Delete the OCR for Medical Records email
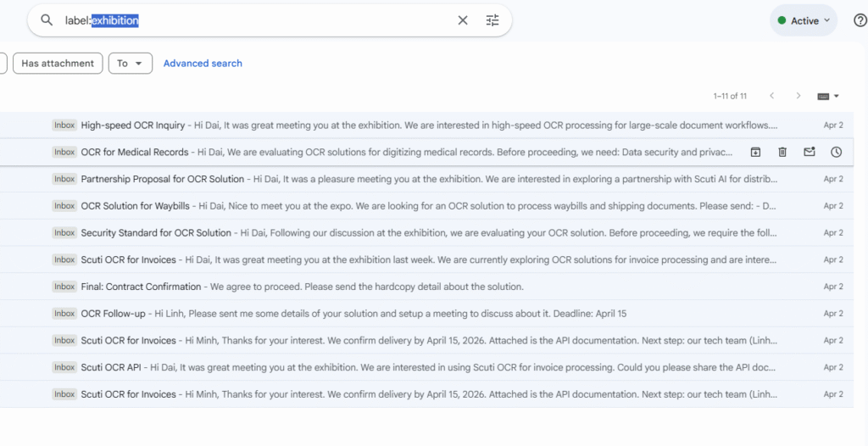Viewport: 868px width, 446px height. [x=782, y=152]
